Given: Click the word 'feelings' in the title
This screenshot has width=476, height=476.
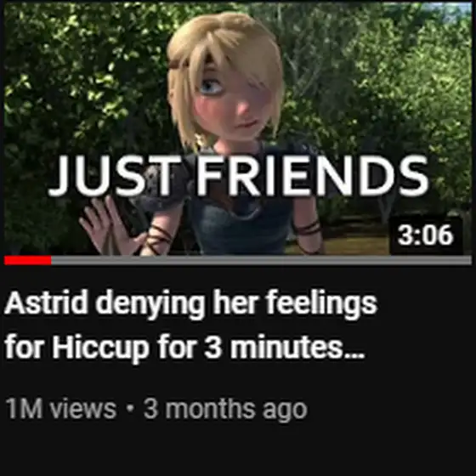Looking at the screenshot, I should coord(322,304).
